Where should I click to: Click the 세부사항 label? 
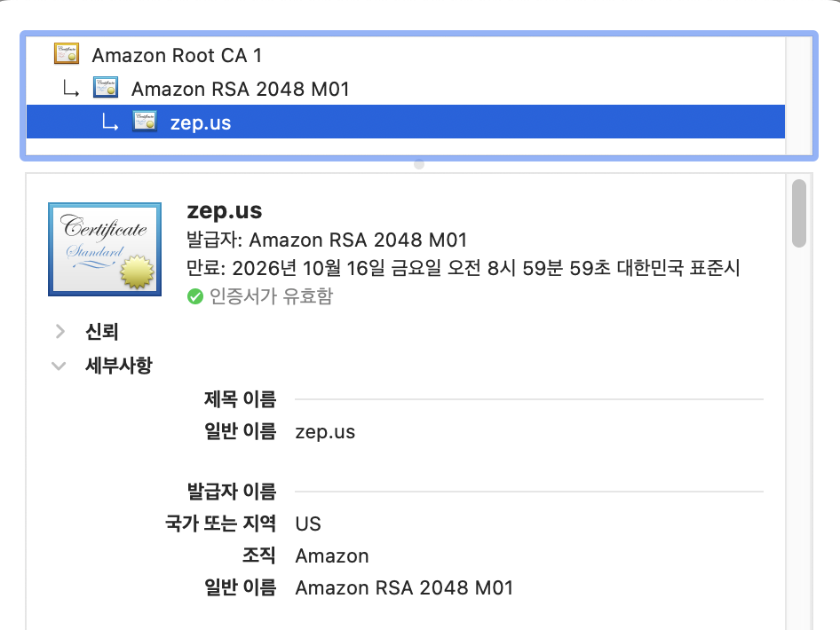tap(119, 366)
